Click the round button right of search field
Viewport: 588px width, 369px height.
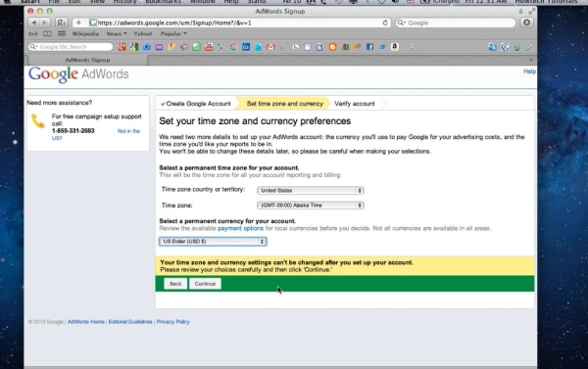click(527, 23)
